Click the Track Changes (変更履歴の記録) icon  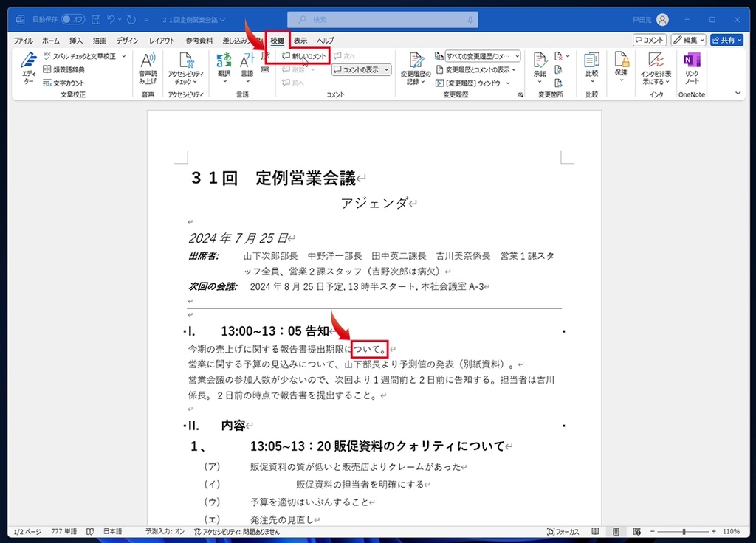(x=416, y=60)
